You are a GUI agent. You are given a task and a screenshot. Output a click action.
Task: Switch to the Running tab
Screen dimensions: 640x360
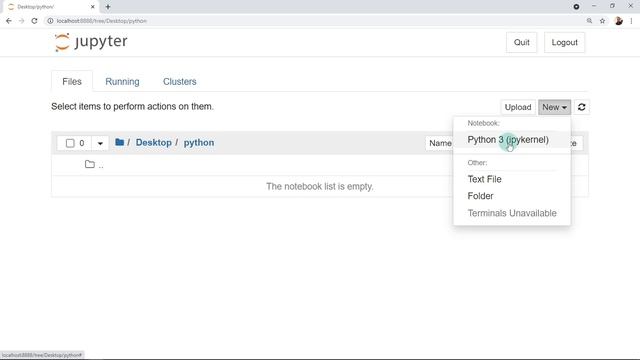122,82
